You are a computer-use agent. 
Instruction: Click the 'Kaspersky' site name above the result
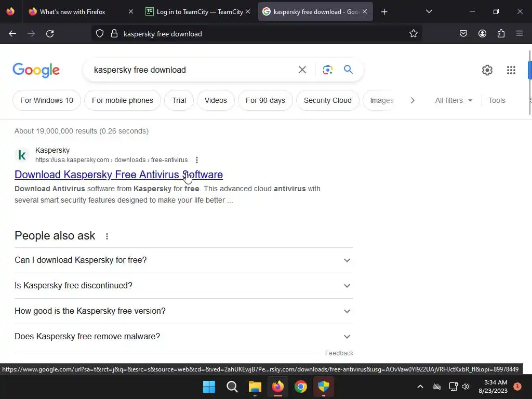click(52, 150)
